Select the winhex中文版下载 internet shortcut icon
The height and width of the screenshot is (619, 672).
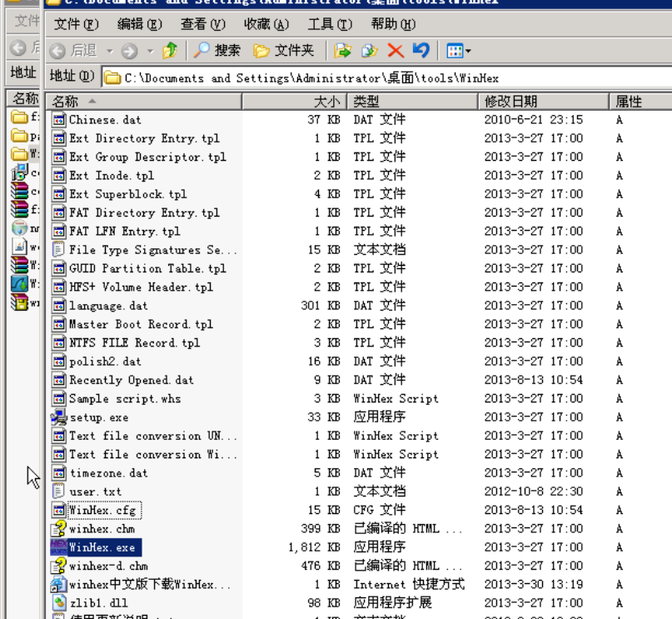pyautogui.click(x=59, y=584)
